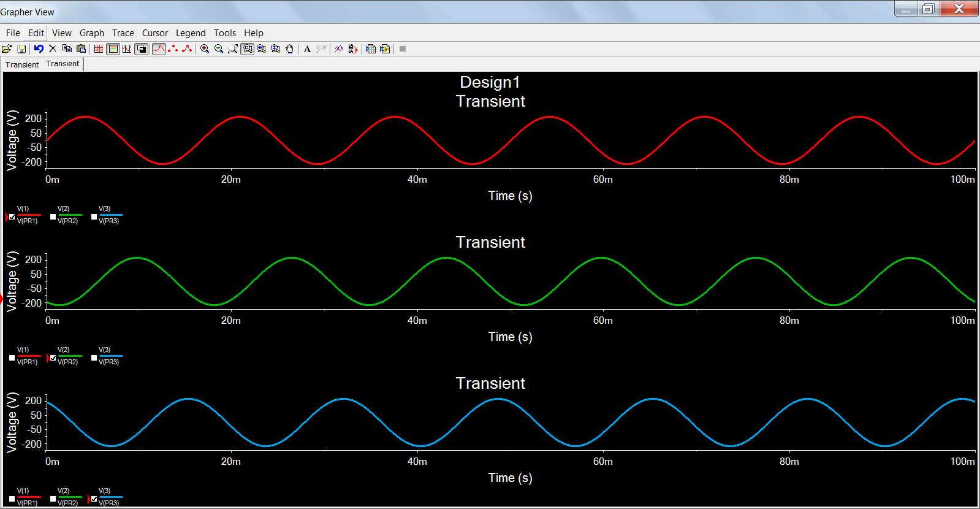Click the export to spreadsheet icon

[371, 49]
